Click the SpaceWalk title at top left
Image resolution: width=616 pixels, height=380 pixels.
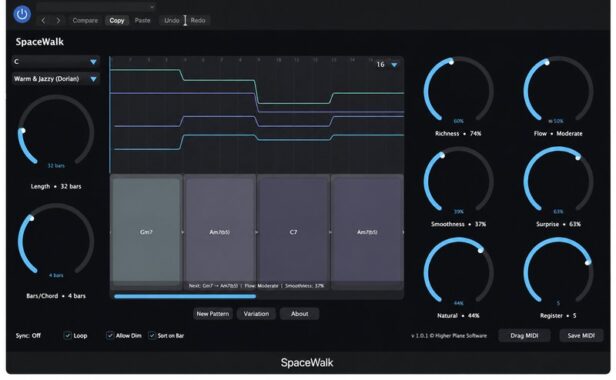(x=40, y=42)
